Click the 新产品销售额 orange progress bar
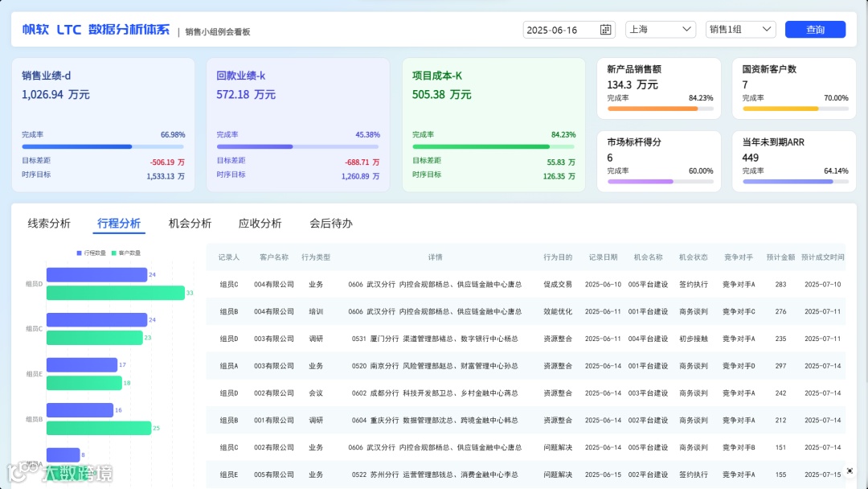Image resolution: width=868 pixels, height=489 pixels. [660, 109]
